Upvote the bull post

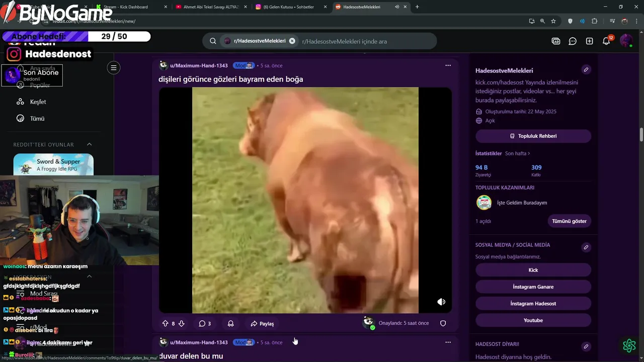[x=165, y=324]
